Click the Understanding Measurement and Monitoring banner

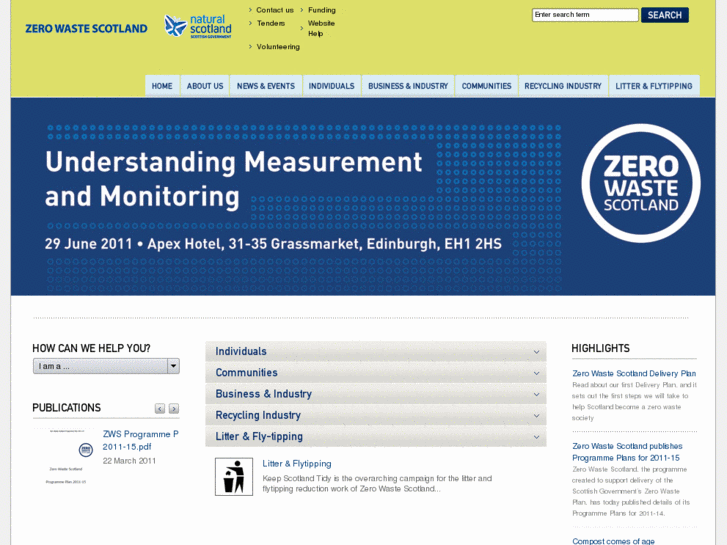363,197
